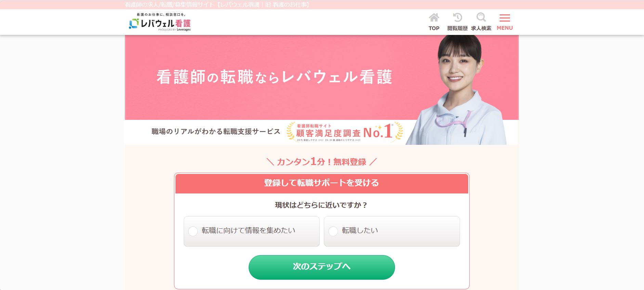Select 転職したい radio option
The width and height of the screenshot is (644, 290).
pyautogui.click(x=392, y=231)
